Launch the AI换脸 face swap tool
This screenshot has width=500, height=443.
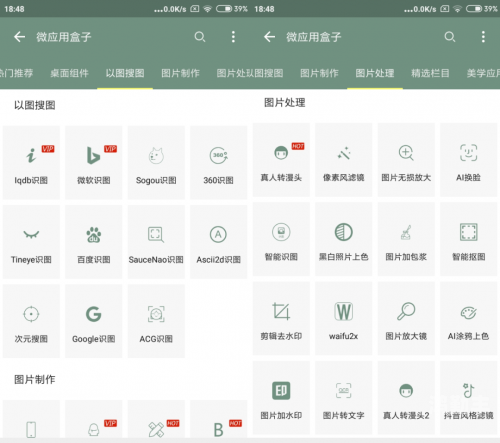469,160
